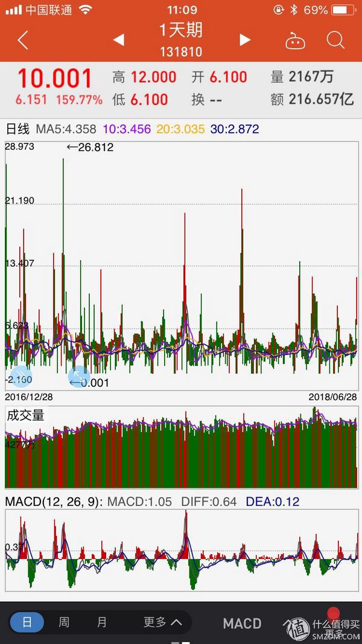The image size is (362, 644).
Task: Tap the blue diagonal-lines circle at chart's left
Action: pyautogui.click(x=19, y=377)
